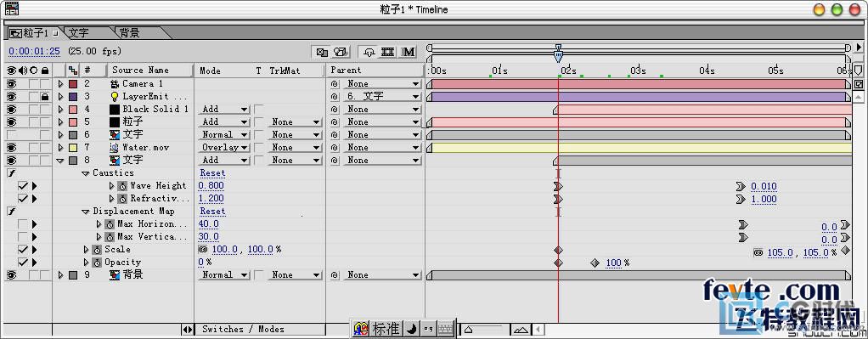The image size is (868, 339).
Task: Toggle Refractive index stopwatch
Action: pyautogui.click(x=122, y=199)
